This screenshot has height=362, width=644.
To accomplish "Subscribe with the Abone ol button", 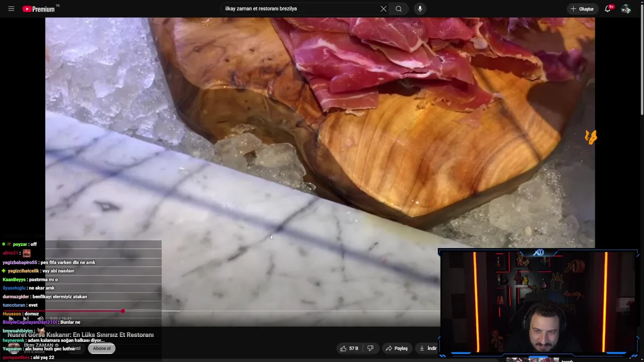I will [x=102, y=348].
